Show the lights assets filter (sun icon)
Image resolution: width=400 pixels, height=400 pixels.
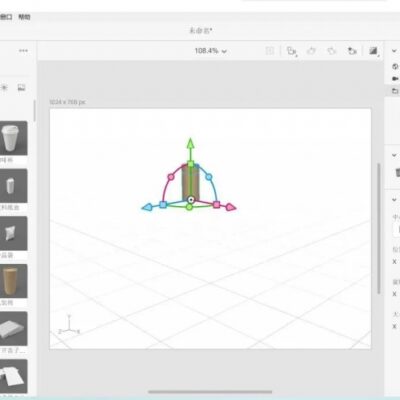[x=4, y=88]
